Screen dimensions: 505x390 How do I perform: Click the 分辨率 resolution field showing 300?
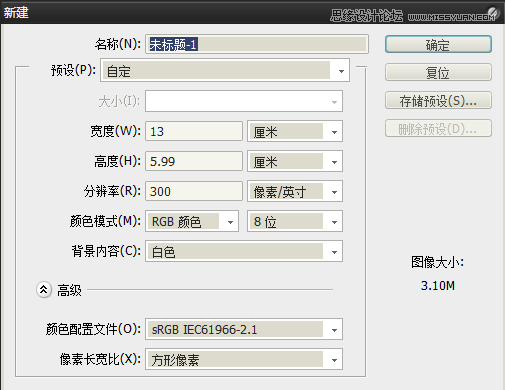(x=194, y=191)
